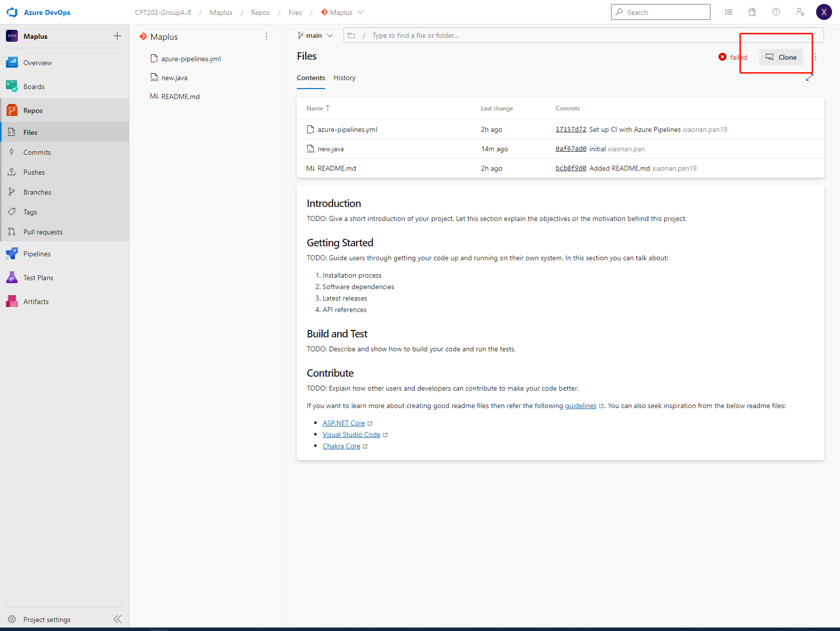Open the Visual Studio Code link
This screenshot has height=631, width=840.
point(352,434)
